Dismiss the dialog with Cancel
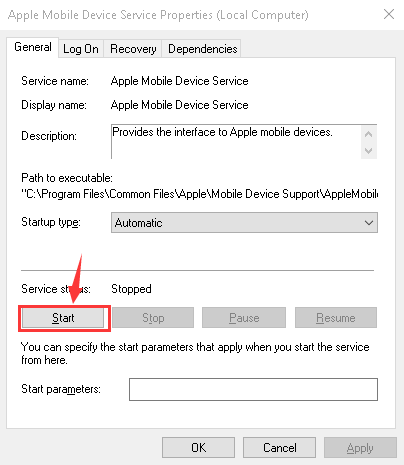 tap(279, 448)
